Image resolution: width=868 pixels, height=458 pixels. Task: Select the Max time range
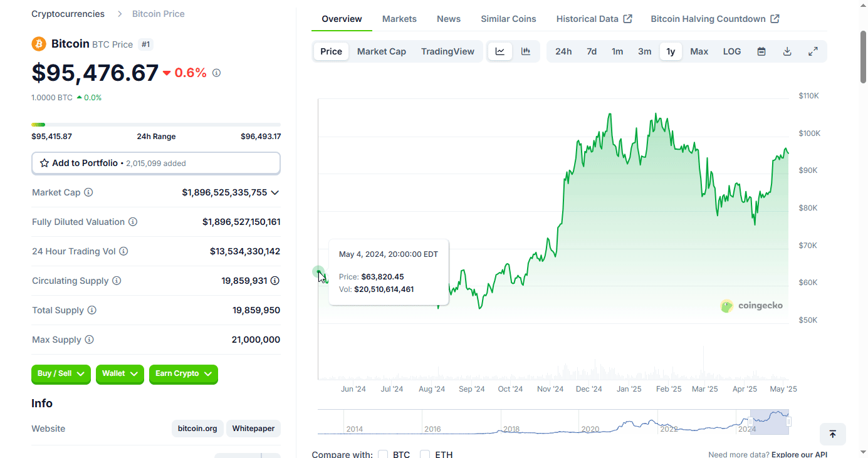click(699, 51)
